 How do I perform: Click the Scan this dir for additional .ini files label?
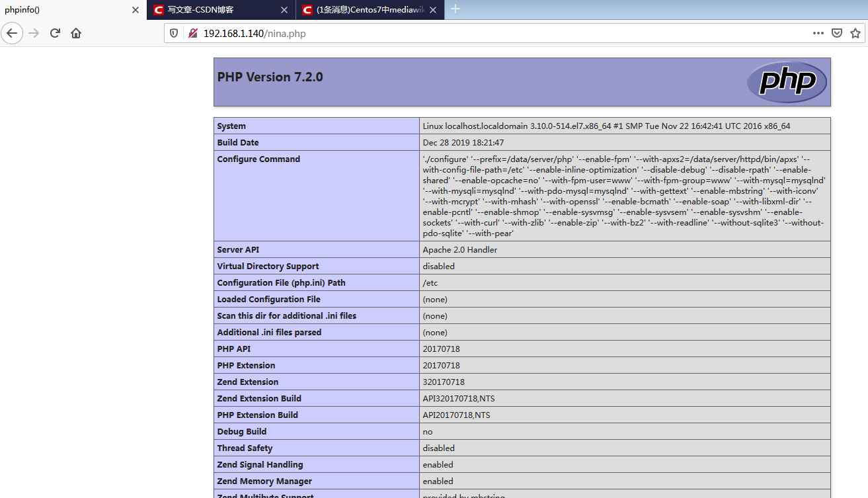(x=287, y=316)
